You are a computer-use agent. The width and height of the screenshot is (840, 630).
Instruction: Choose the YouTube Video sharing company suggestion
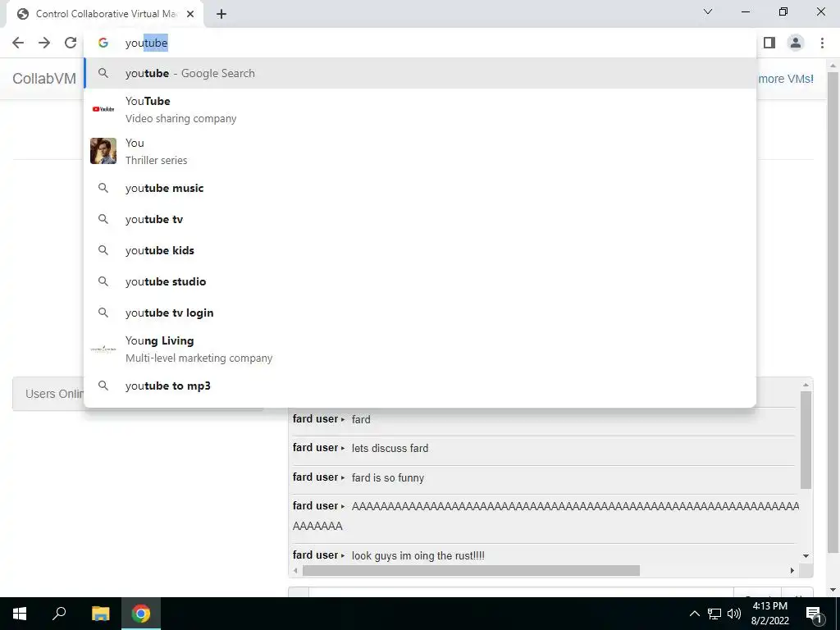click(420, 109)
